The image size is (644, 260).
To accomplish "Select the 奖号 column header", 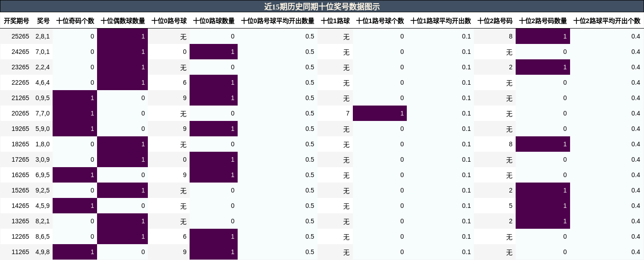I will point(43,21).
